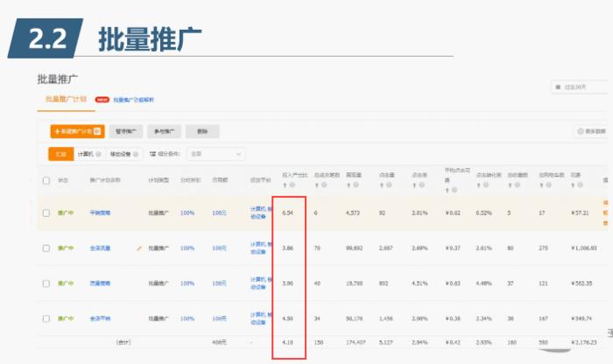Viewport: 613px width, 364px height.
Task: Open the 细分条件 全部 dropdown
Action: (x=216, y=154)
